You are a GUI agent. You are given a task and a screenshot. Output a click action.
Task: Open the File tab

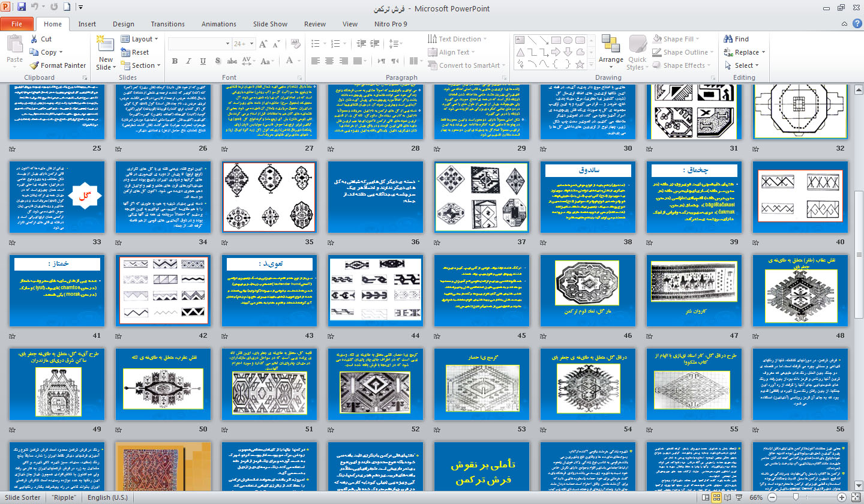point(17,24)
